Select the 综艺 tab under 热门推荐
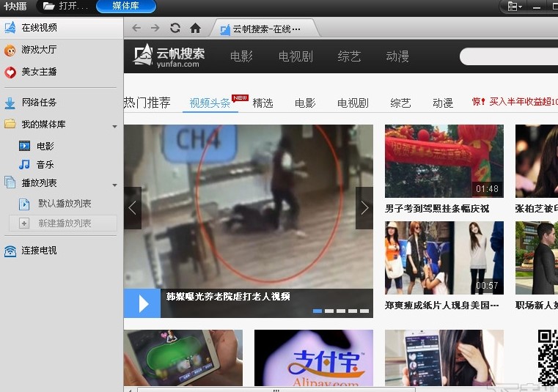 [x=400, y=103]
